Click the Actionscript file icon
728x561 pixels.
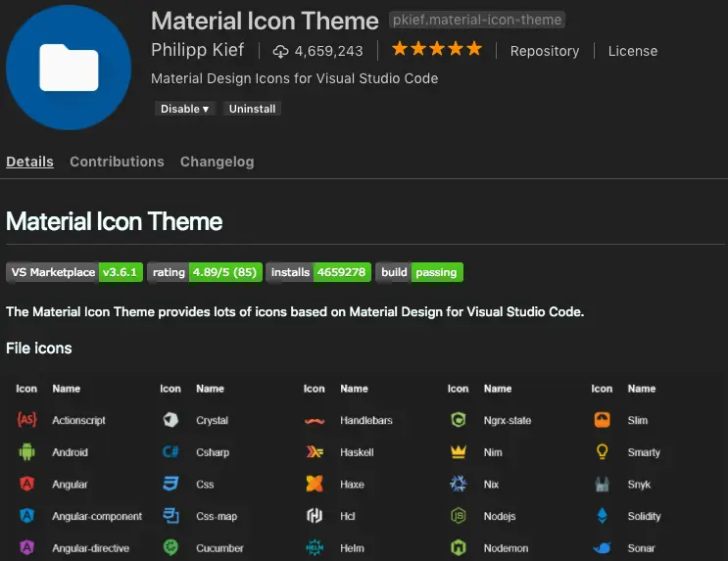tap(26, 420)
